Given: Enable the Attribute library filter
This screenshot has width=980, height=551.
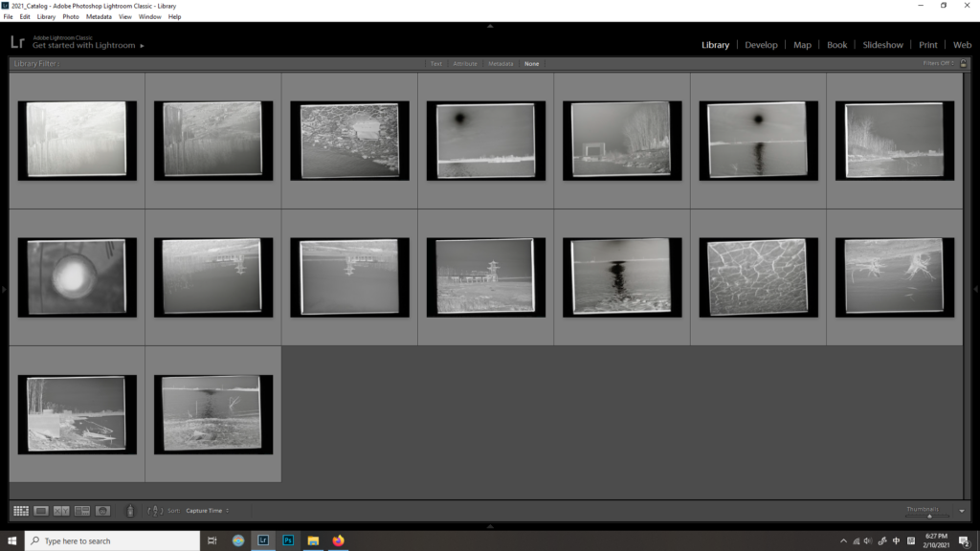Looking at the screenshot, I should (x=465, y=64).
